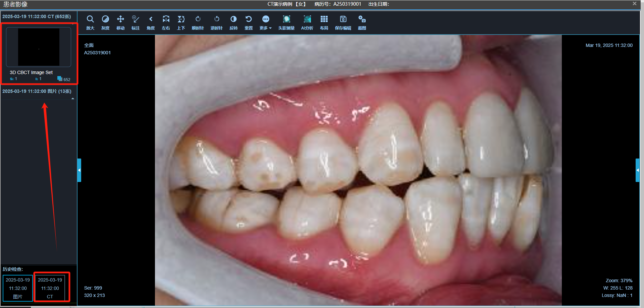This screenshot has height=308, width=644.
Task: Switch to the CT history exam
Action: (x=51, y=288)
